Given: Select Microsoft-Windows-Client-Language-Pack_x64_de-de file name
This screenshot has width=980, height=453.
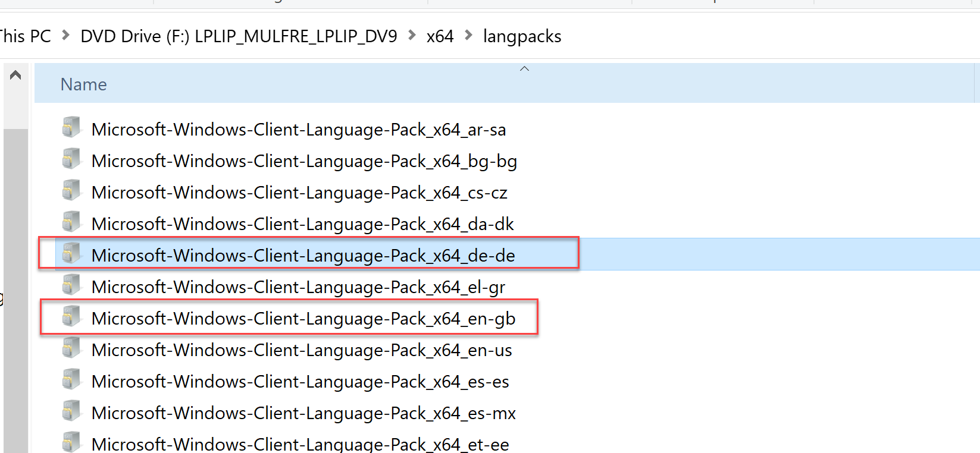Looking at the screenshot, I should 303,256.
